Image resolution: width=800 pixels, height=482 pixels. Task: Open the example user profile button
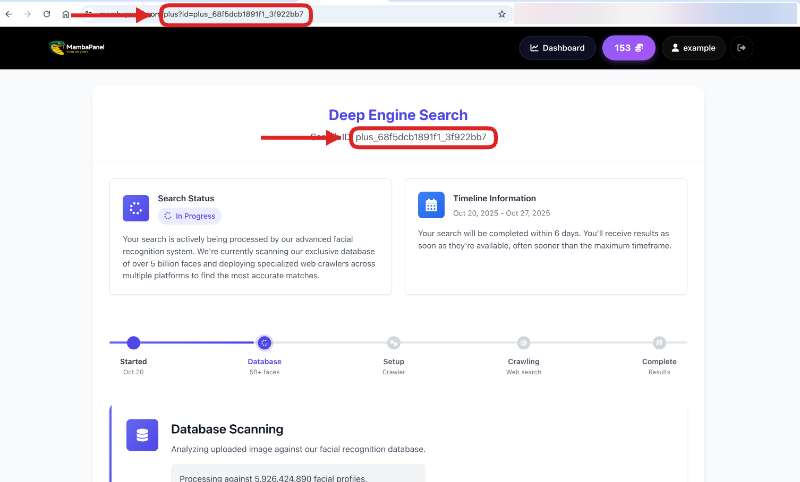(693, 48)
